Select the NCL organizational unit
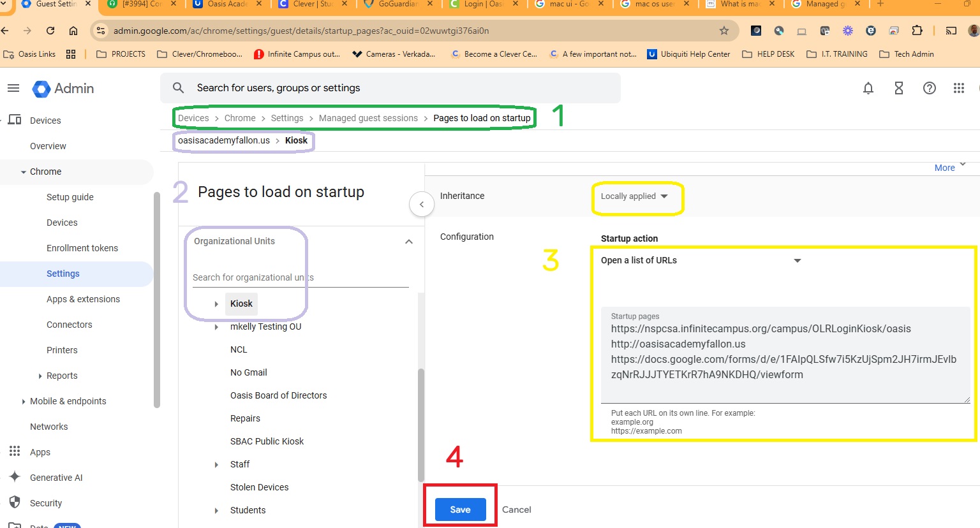 pos(239,349)
